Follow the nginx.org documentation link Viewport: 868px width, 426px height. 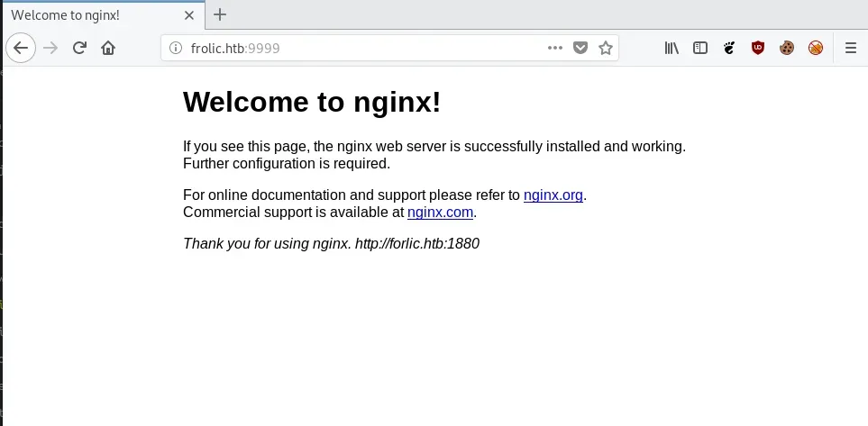553,195
